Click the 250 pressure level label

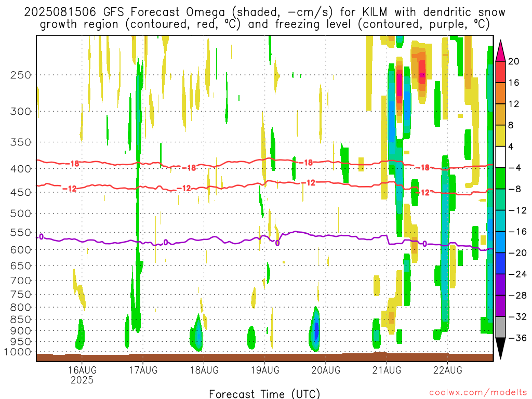(x=21, y=75)
